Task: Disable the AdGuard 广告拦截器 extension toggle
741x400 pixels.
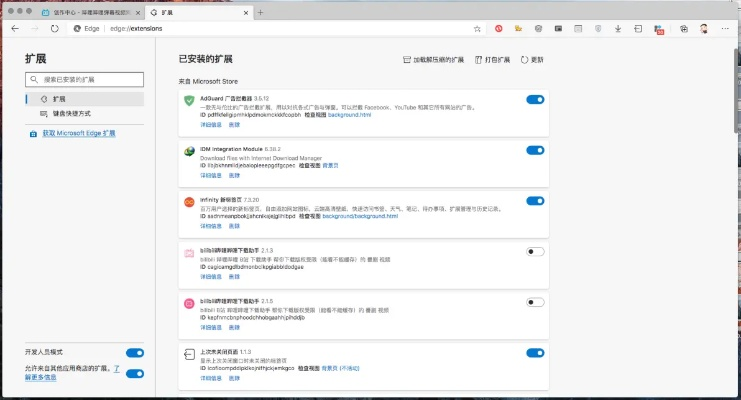Action: pyautogui.click(x=535, y=99)
